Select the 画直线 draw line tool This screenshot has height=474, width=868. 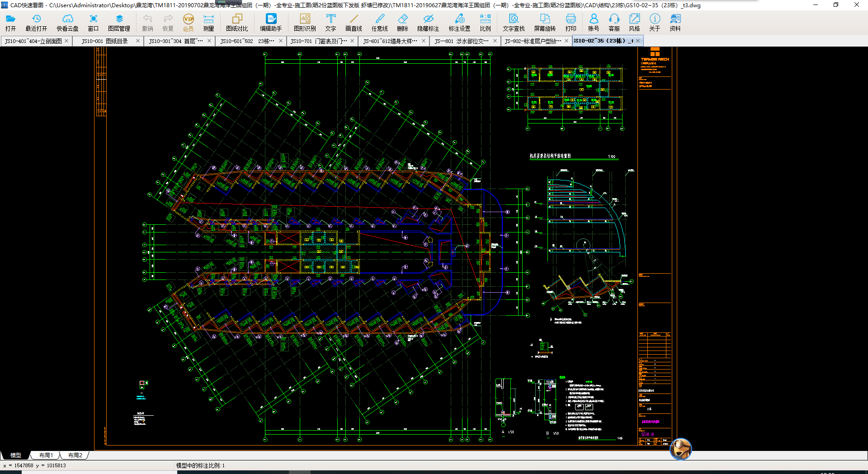click(354, 23)
